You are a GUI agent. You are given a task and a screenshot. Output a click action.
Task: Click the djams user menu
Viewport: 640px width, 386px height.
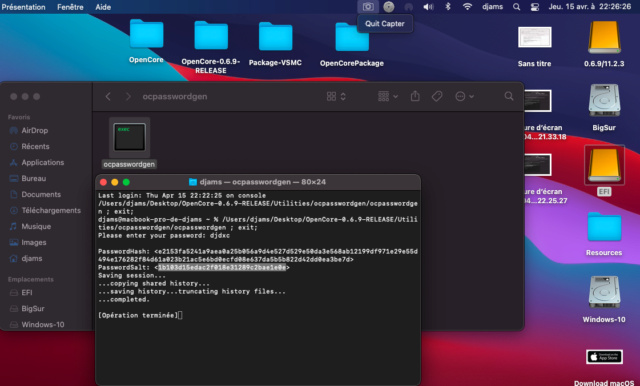tap(492, 7)
